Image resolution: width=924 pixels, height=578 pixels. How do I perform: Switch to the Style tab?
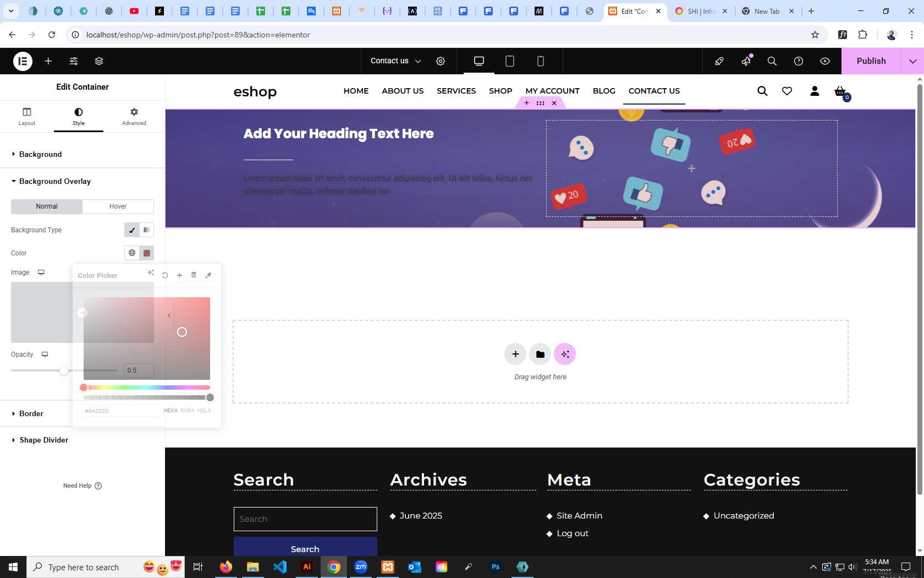coord(79,116)
